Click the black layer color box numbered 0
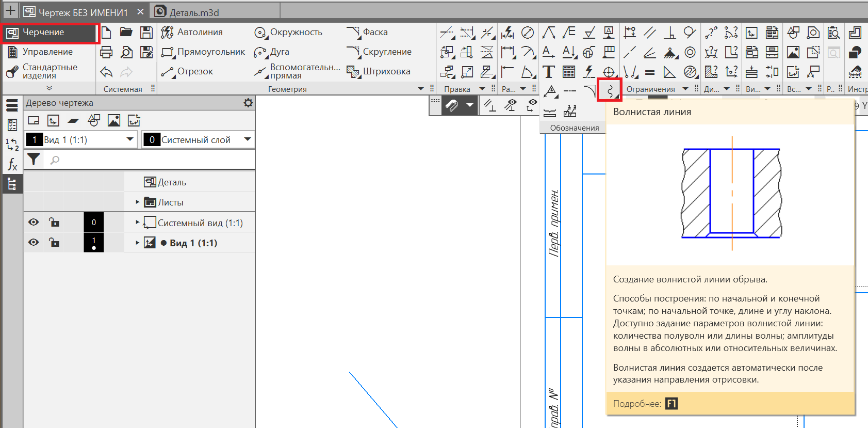The width and height of the screenshot is (868, 428). (x=93, y=222)
